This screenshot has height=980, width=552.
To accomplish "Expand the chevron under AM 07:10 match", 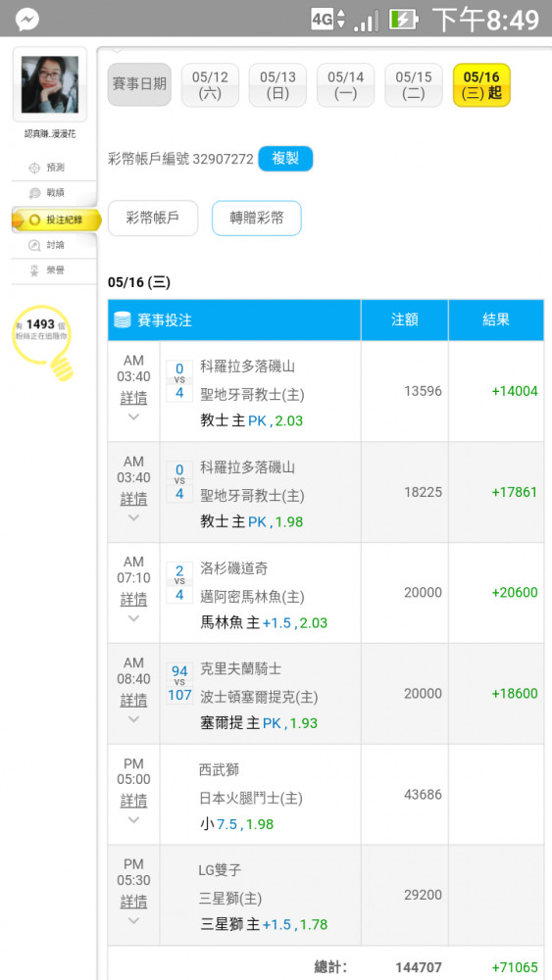I will tap(133, 618).
